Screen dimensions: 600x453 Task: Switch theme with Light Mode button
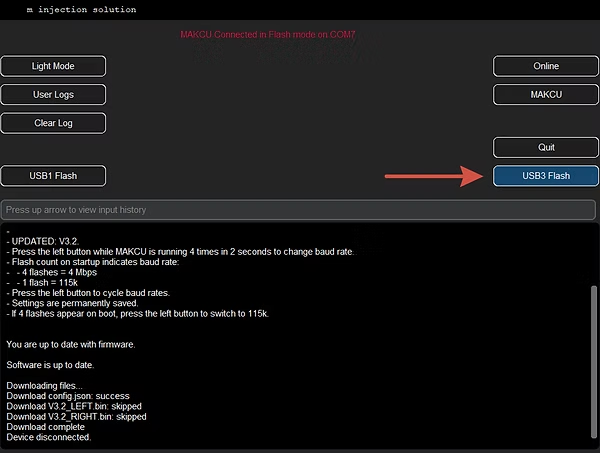tap(53, 66)
